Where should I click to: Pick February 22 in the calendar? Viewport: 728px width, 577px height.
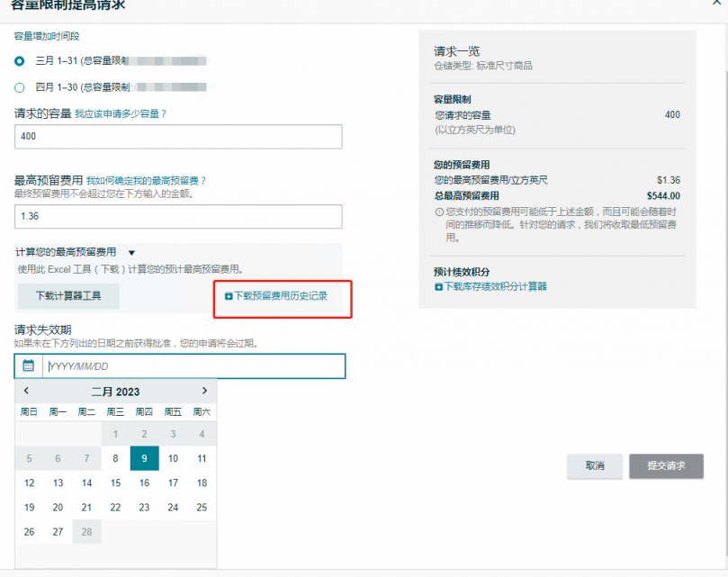tap(115, 508)
